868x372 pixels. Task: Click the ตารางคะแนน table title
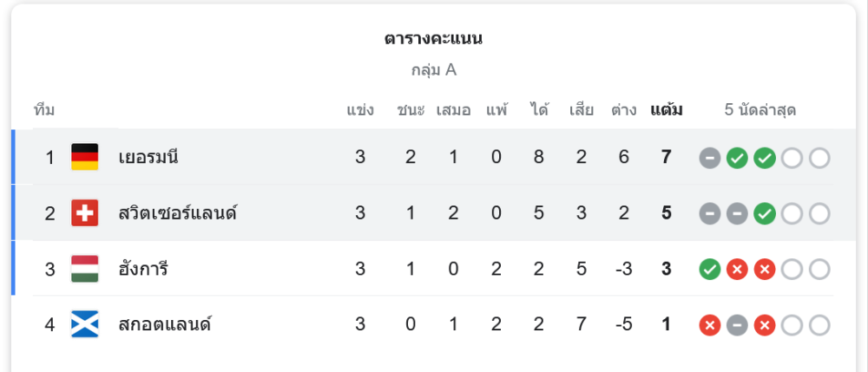tap(433, 39)
